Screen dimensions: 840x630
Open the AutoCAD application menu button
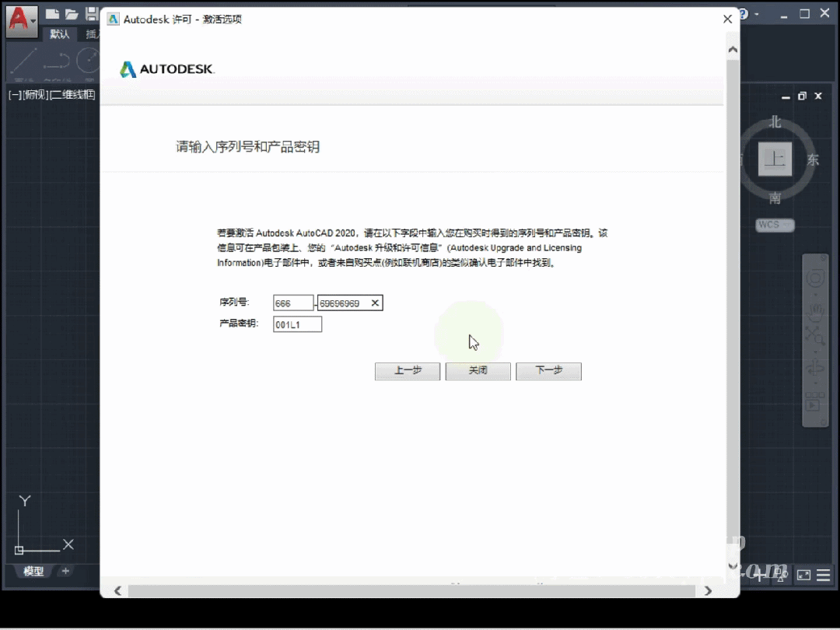click(22, 20)
